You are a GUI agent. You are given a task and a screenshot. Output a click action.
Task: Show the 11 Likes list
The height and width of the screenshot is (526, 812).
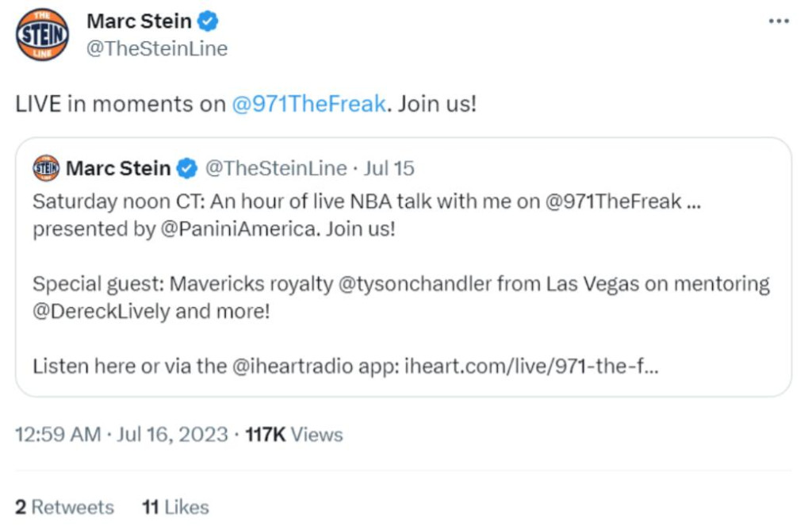(175, 507)
